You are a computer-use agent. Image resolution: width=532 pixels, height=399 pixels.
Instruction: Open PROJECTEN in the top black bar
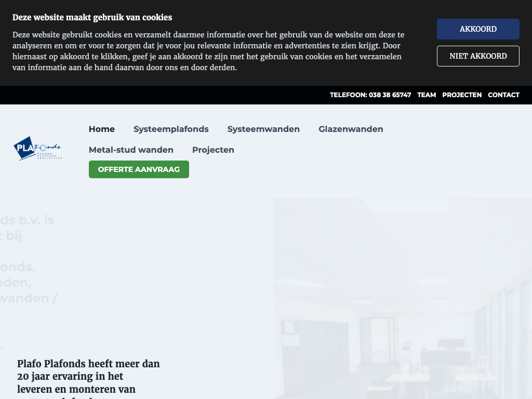(x=462, y=95)
